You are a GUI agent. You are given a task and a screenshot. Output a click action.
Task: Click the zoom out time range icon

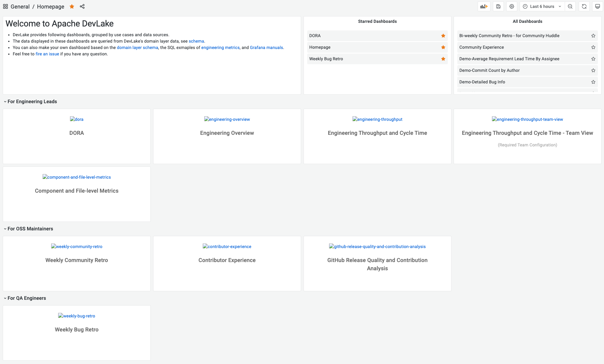570,6
